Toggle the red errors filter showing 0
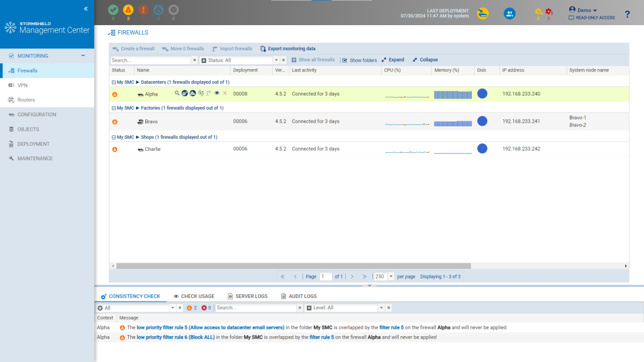The height and width of the screenshot is (362, 644). click(x=206, y=308)
